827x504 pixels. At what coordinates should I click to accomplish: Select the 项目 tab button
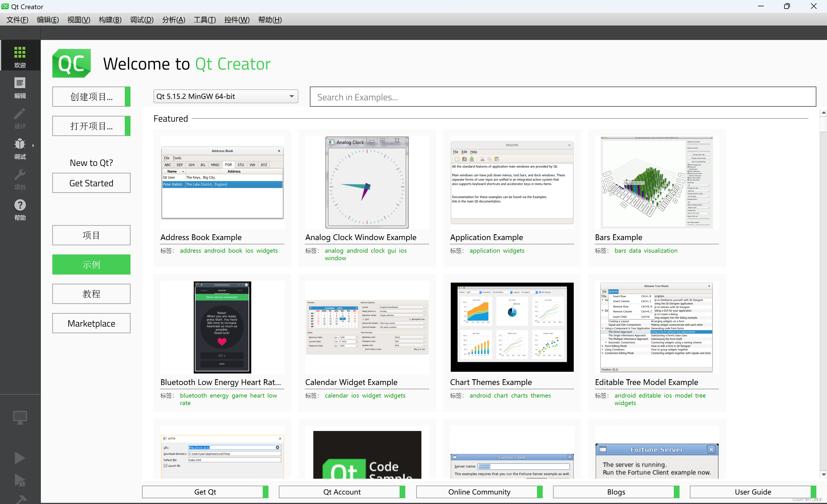[91, 235]
